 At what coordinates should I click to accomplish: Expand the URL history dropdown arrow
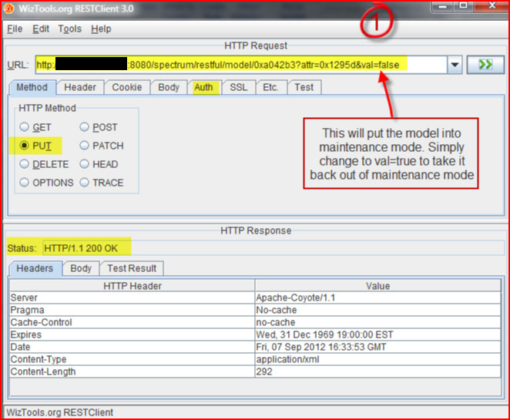454,65
